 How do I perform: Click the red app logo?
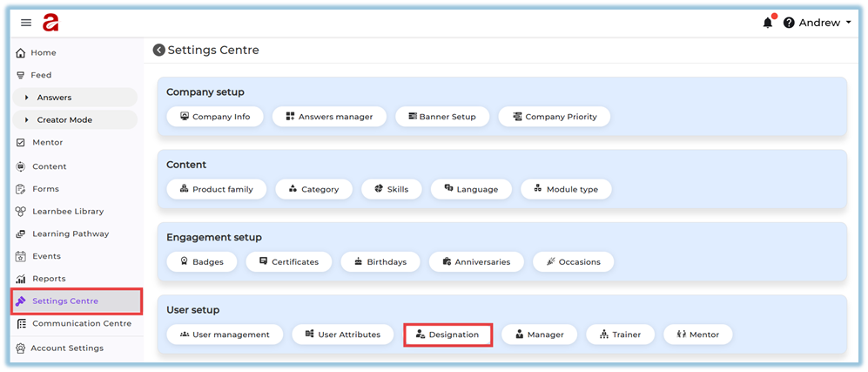(50, 23)
